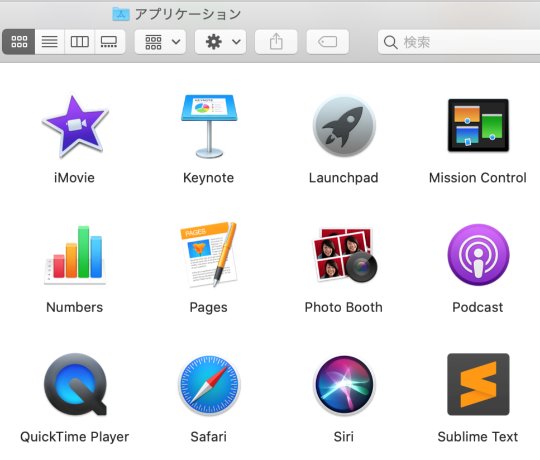Select the Sublime Text icon
The height and width of the screenshot is (460, 540).
point(478,384)
